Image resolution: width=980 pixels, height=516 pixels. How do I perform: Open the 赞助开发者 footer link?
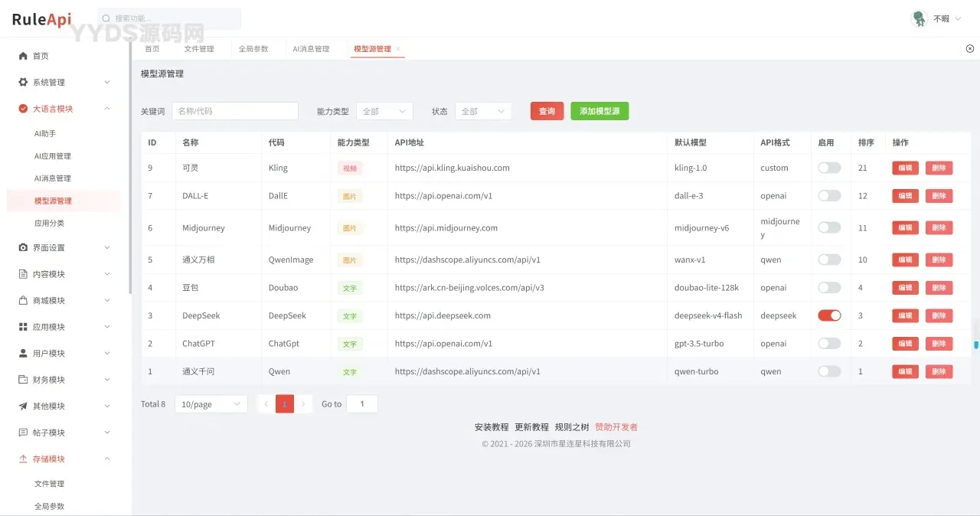coord(616,427)
